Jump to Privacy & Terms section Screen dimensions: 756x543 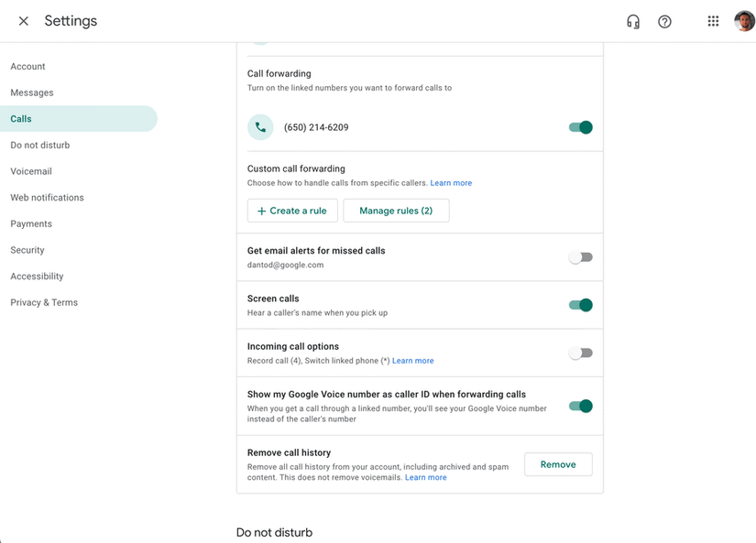pos(44,302)
